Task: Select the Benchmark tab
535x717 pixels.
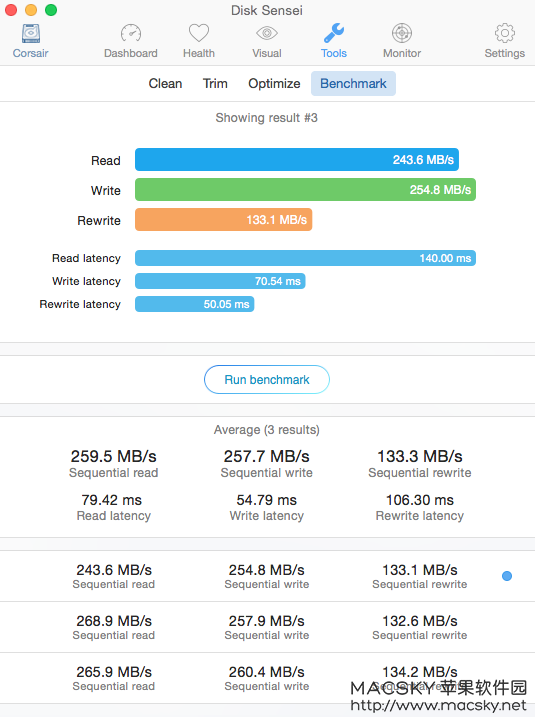Action: 353,84
